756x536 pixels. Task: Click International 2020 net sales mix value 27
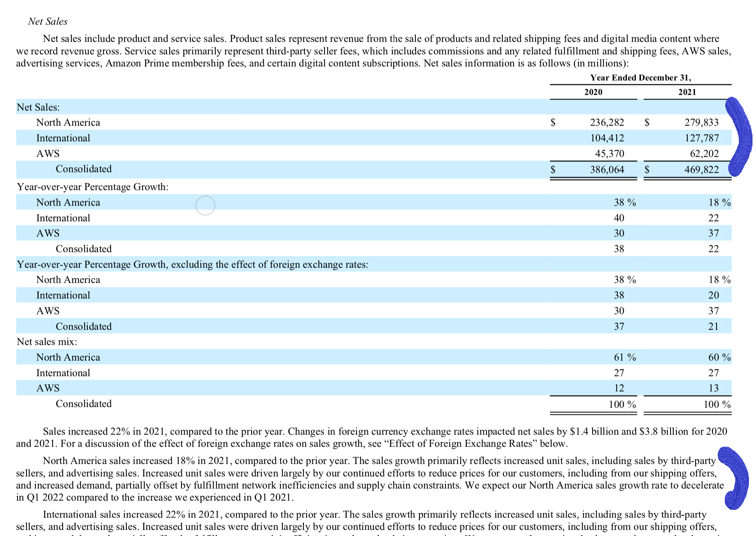619,373
